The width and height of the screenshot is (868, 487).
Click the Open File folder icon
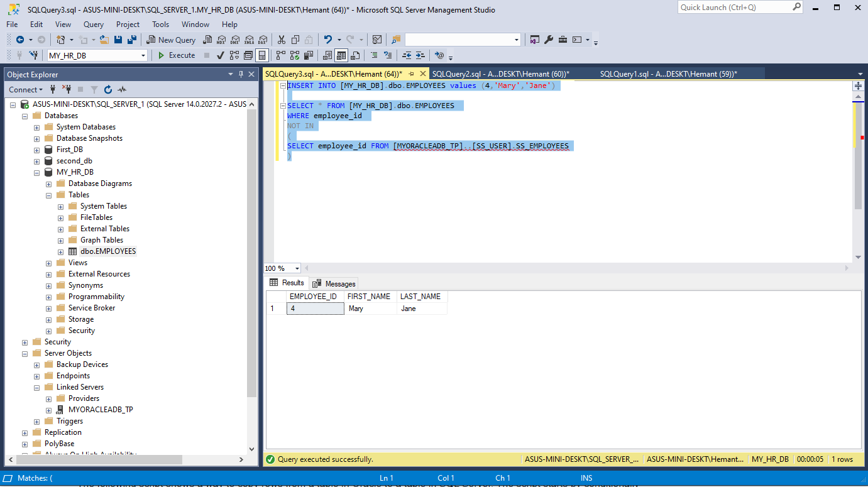(104, 40)
